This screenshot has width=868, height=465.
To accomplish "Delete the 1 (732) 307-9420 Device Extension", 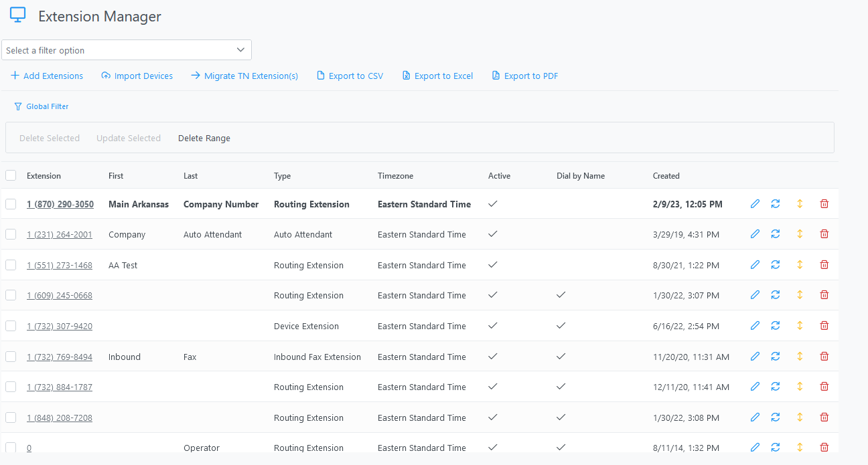I will [824, 326].
